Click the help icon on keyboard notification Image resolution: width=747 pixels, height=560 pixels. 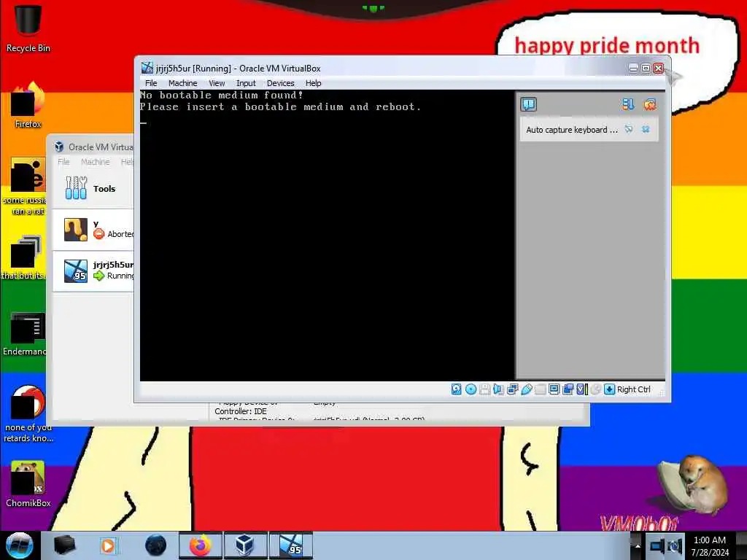629,130
